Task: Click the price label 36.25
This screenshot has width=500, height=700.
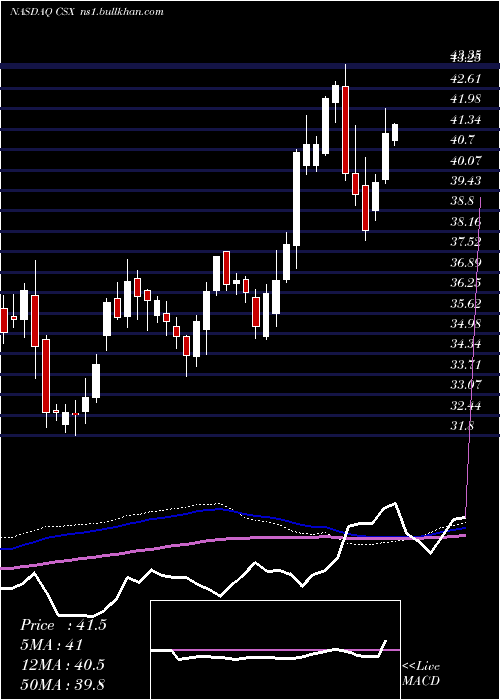Action: coord(466,283)
